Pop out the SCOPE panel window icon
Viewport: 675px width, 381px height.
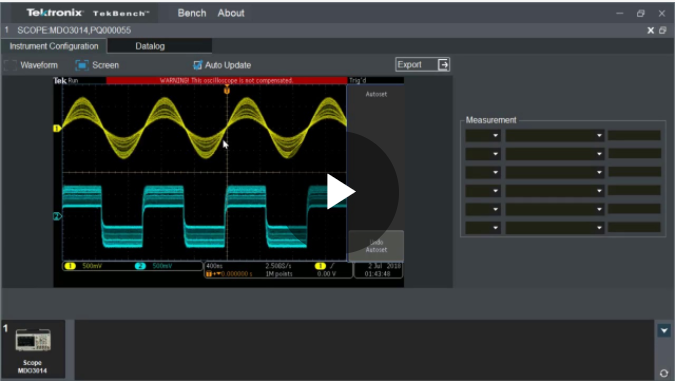pos(663,30)
